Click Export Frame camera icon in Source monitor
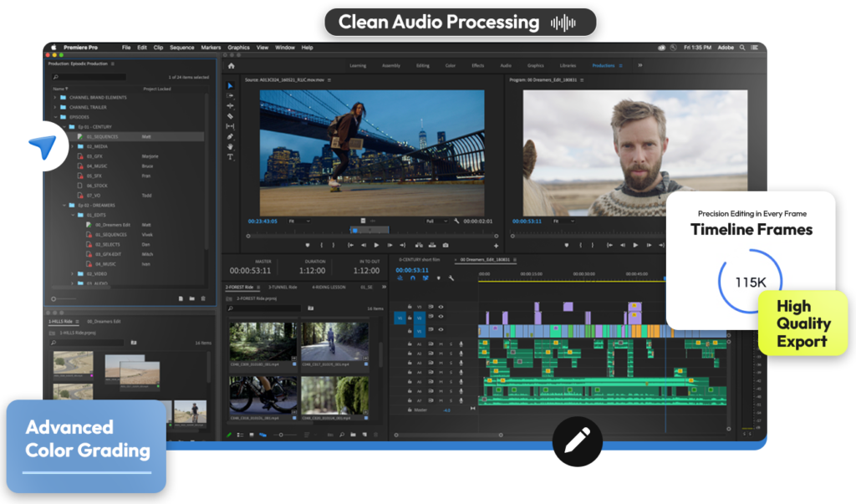This screenshot has height=504, width=856. [x=446, y=245]
